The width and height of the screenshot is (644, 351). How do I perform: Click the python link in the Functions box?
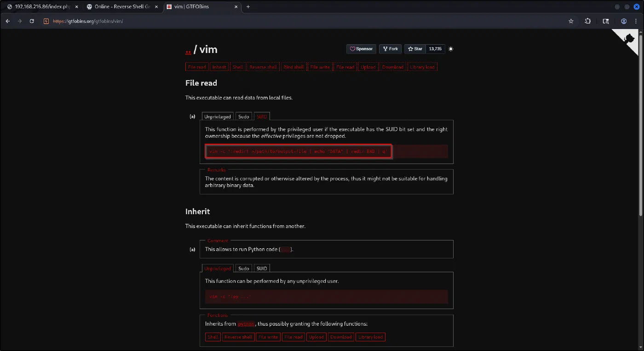click(x=246, y=324)
